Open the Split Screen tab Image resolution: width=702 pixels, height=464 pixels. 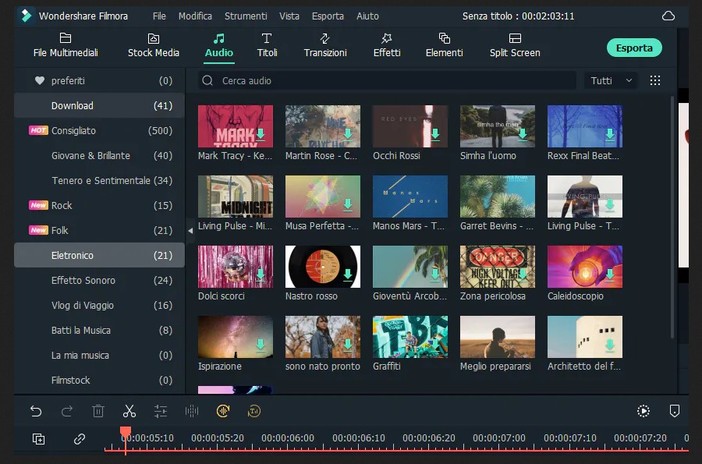coord(514,45)
